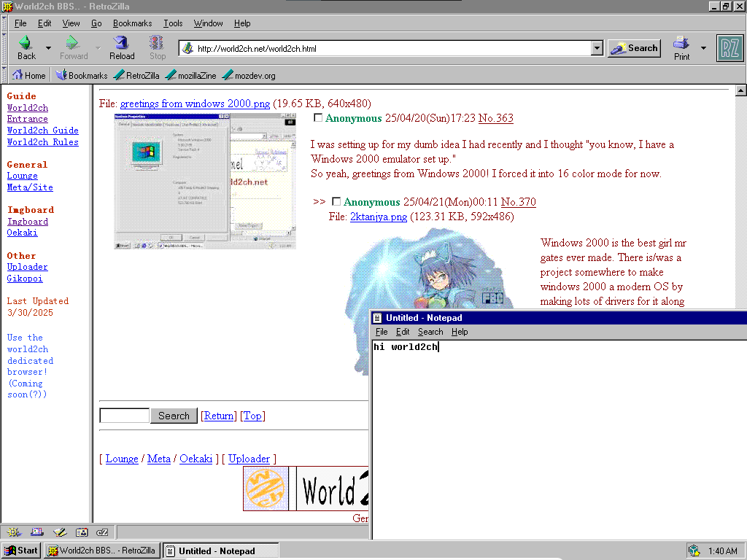The height and width of the screenshot is (560, 747).
Task: Click the Search button beside the address bar
Action: (634, 48)
